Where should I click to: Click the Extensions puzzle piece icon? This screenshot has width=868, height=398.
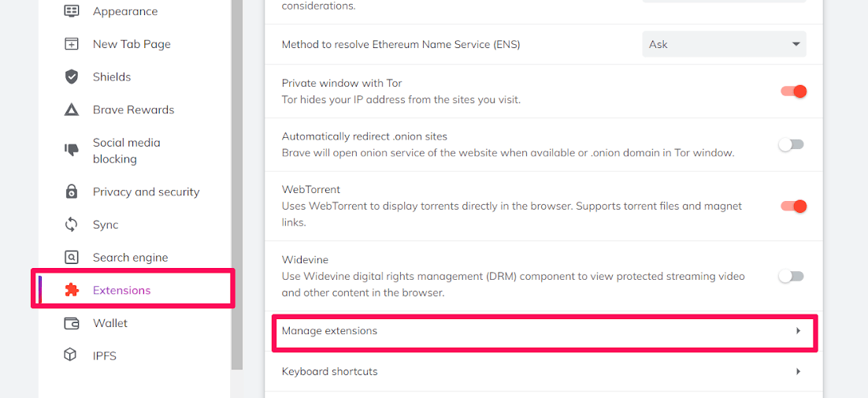[72, 290]
